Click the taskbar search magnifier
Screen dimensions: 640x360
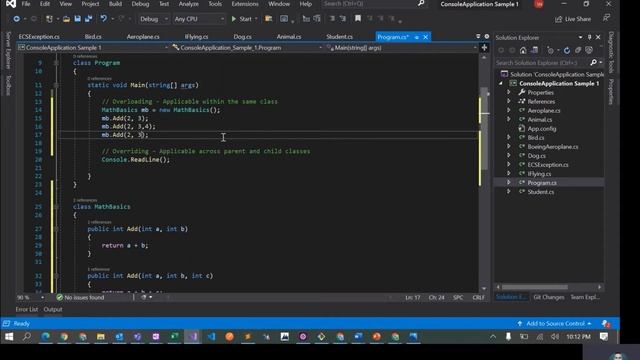pos(27,337)
